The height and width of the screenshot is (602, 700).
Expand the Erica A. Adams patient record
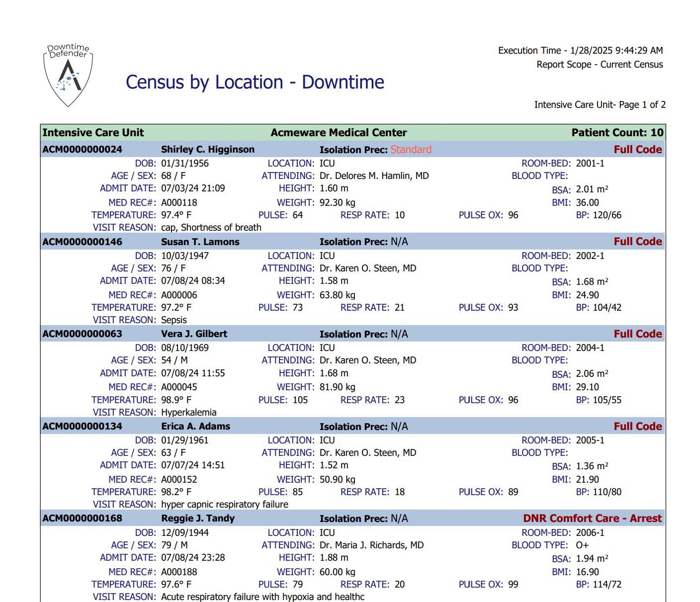[x=196, y=426]
